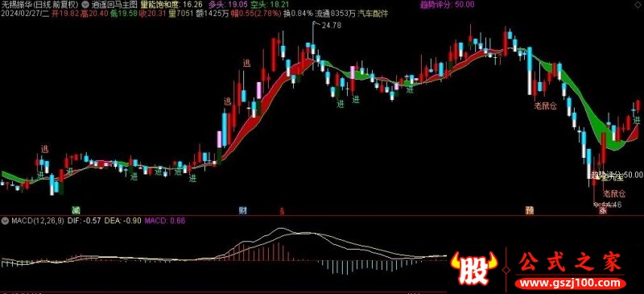Click the blue 财 event marker
Screen dimensions: 644x294
pyautogui.click(x=243, y=210)
